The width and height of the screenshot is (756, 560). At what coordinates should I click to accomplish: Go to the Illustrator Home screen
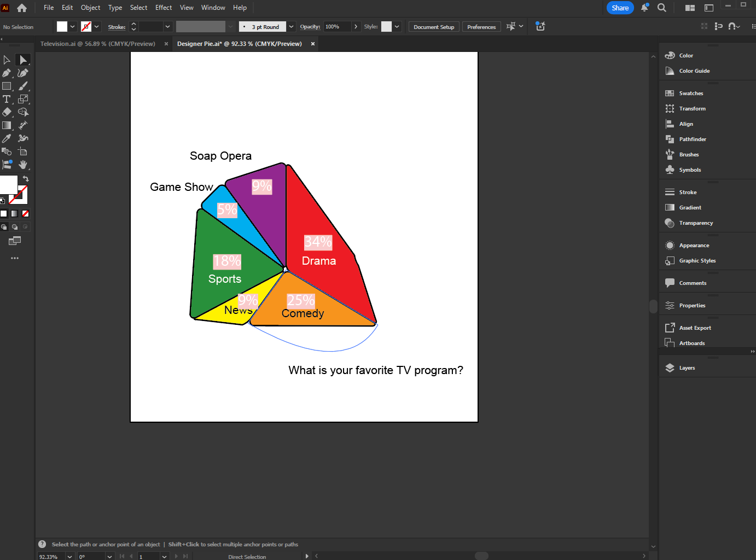click(x=22, y=8)
